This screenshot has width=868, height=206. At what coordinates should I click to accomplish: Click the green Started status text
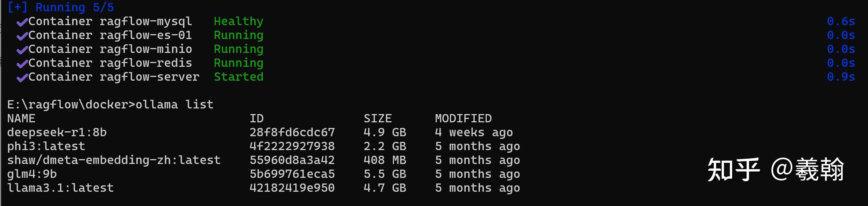[x=238, y=77]
